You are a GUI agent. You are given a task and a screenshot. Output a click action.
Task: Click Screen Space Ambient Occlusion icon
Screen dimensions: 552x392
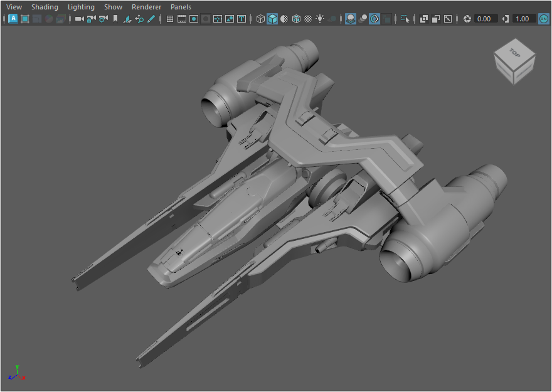coord(350,19)
